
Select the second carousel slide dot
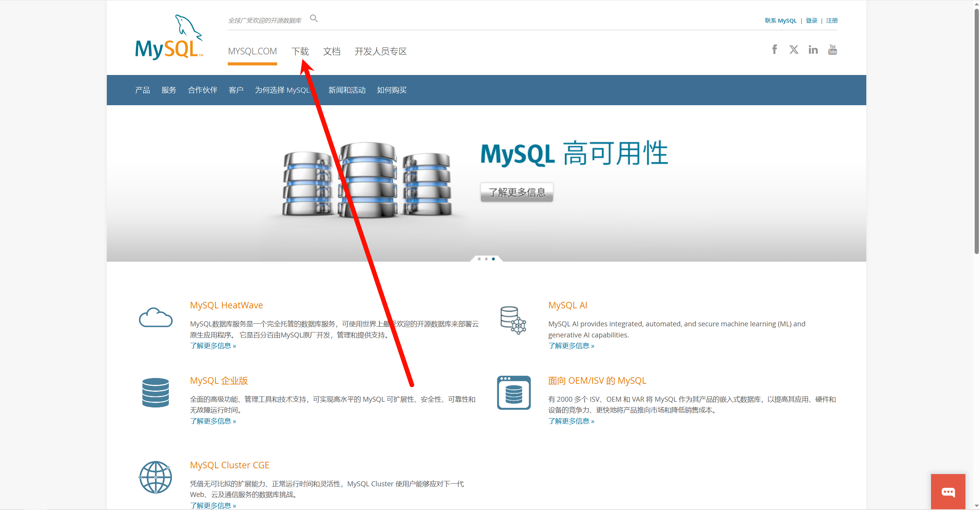486,259
